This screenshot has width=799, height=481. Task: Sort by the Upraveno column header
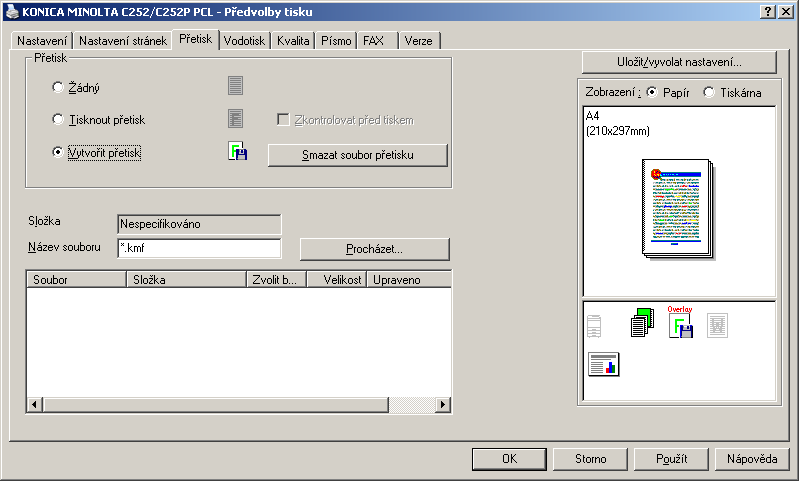409,280
